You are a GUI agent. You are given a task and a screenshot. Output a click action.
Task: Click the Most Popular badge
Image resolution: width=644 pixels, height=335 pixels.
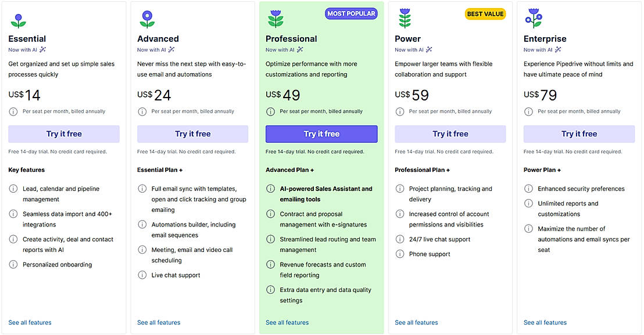351,14
